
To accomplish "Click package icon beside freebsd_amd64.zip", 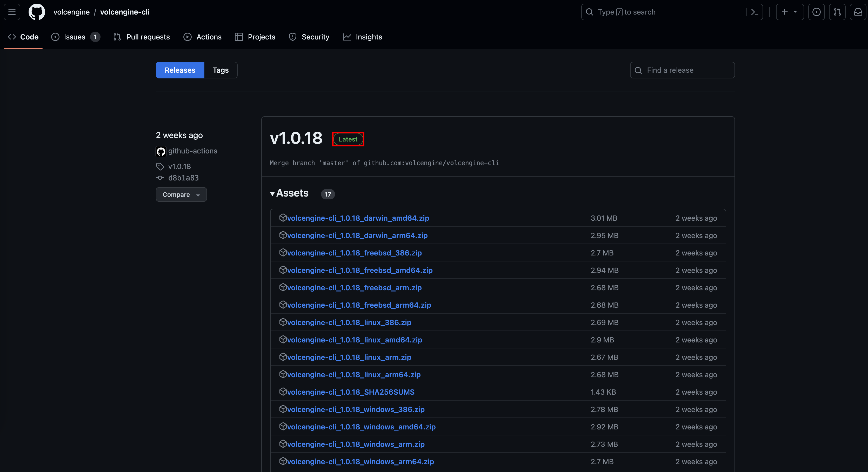I will point(283,270).
